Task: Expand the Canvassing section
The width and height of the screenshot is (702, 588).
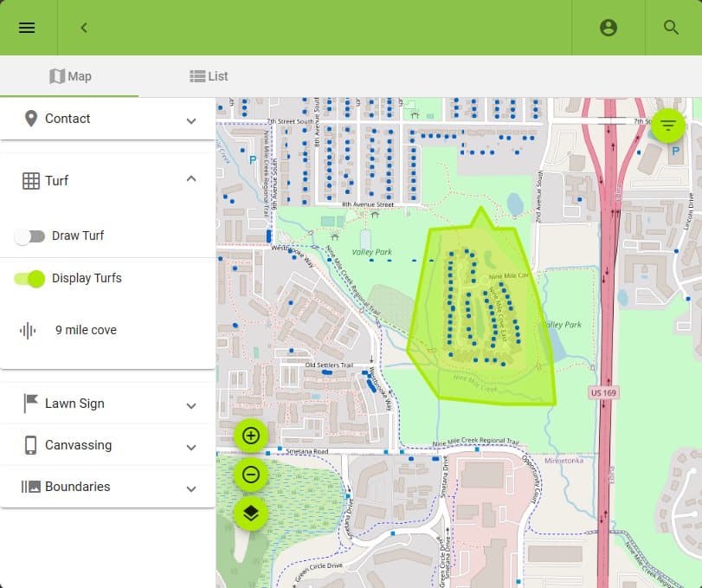Action: point(107,445)
